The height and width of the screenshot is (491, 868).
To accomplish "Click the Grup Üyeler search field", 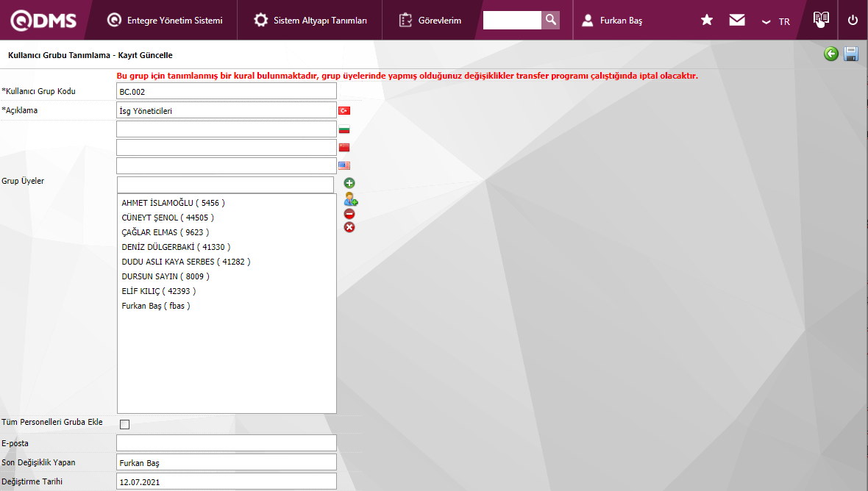I will (225, 184).
